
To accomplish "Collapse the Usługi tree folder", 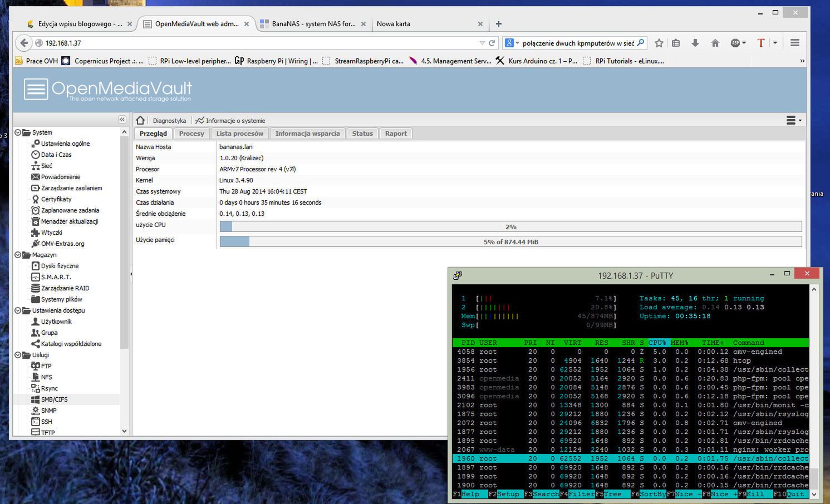I will coord(18,355).
